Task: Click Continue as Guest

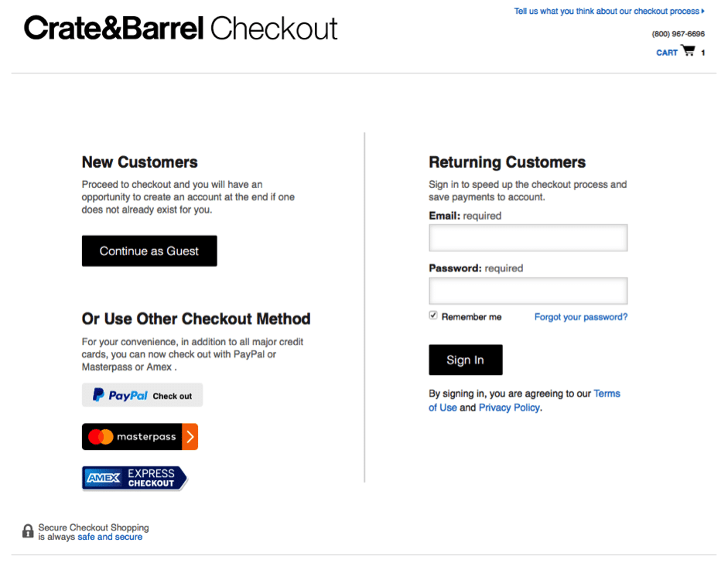Action: (x=149, y=251)
